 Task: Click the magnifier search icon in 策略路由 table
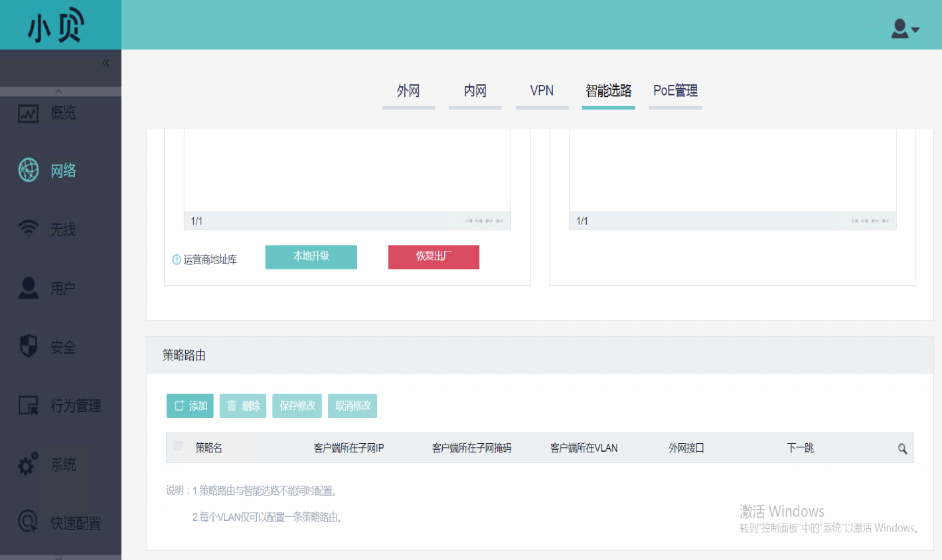(x=902, y=449)
